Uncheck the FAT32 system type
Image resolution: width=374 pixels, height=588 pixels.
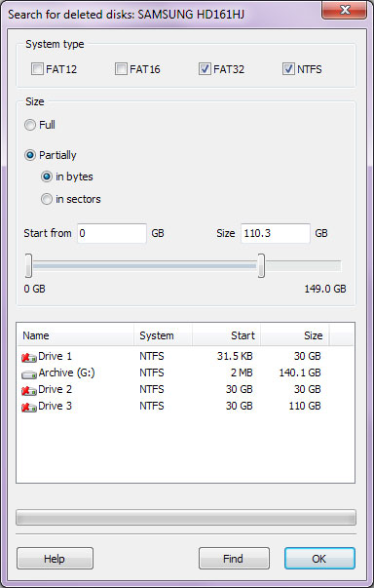click(205, 69)
